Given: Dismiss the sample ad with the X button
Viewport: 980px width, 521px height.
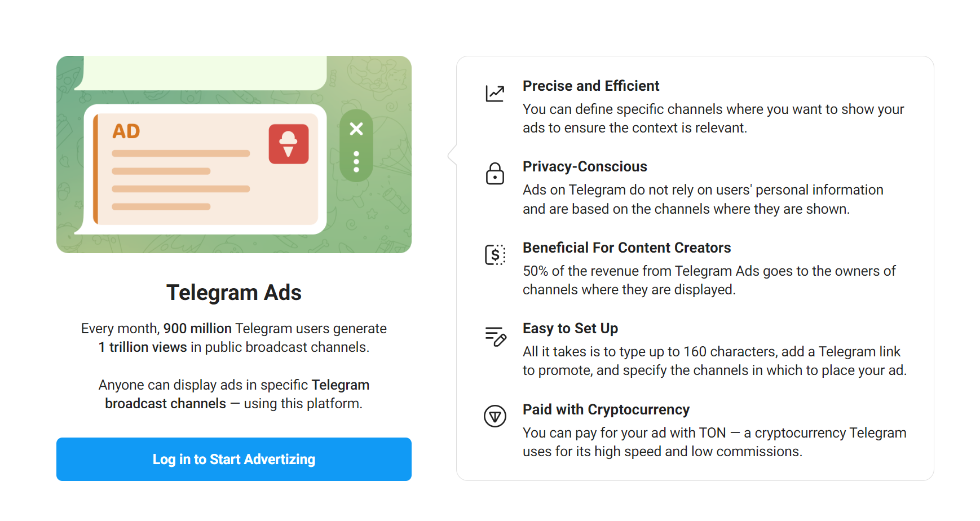Looking at the screenshot, I should point(356,129).
